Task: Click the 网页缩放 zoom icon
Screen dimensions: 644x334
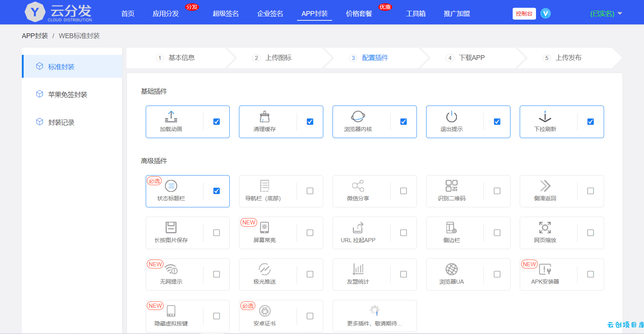Action: 545,227
